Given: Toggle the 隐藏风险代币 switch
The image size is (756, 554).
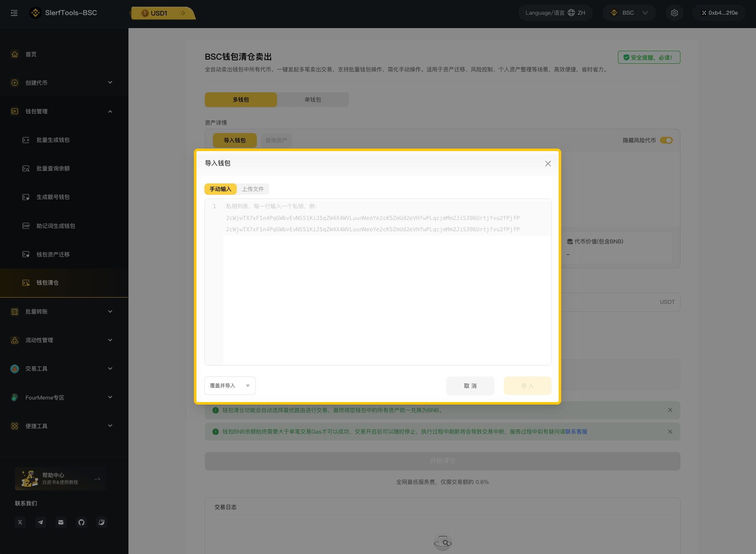Looking at the screenshot, I should click(666, 140).
